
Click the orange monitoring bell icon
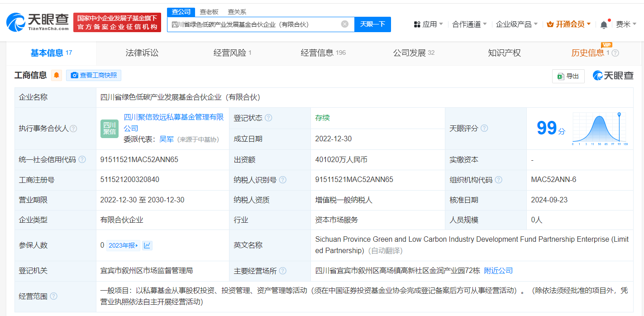click(57, 75)
